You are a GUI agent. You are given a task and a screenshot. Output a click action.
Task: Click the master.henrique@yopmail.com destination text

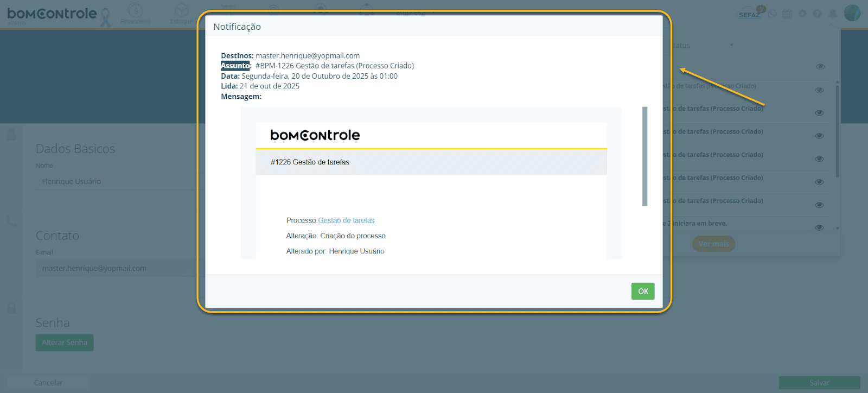point(308,55)
